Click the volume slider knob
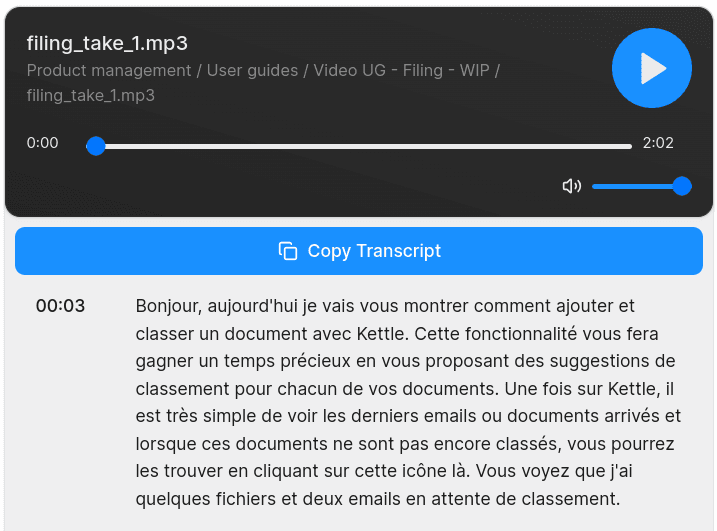The image size is (717, 531). pos(682,186)
